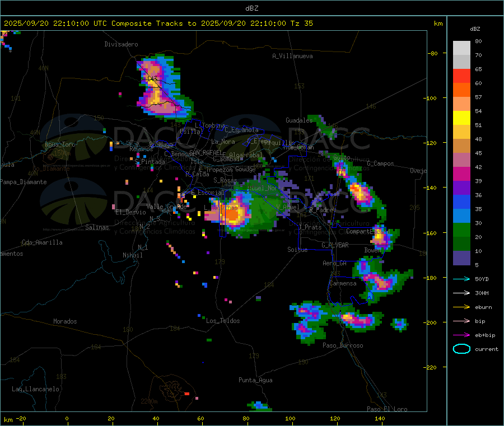Click the '-220' vertical axis tick label

(x=431, y=367)
